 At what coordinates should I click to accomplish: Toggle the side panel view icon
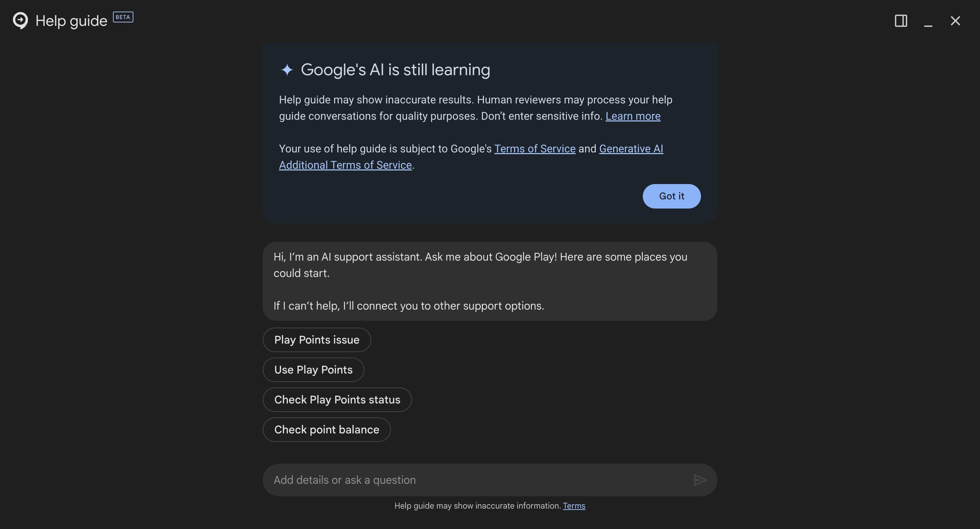[x=900, y=20]
